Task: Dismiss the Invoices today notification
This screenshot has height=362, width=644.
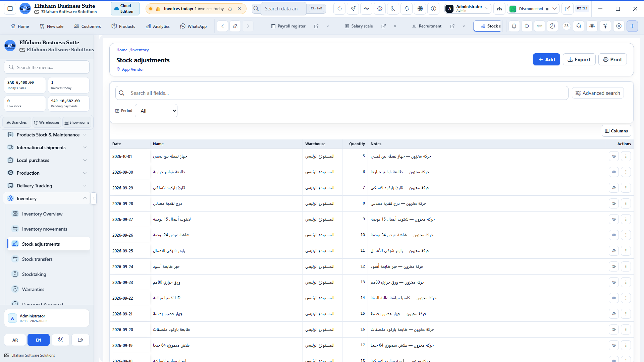Action: point(239,9)
